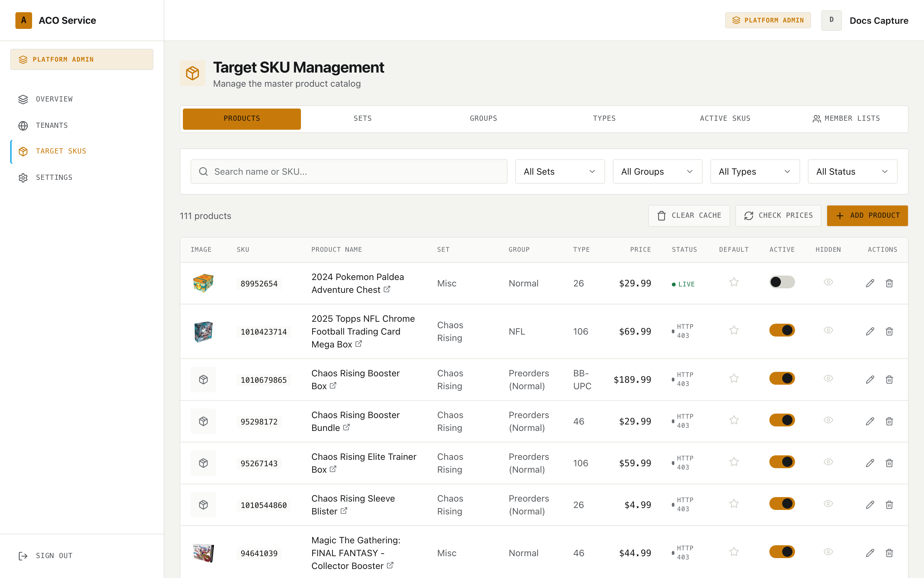924x578 pixels.
Task: Star the Chaos Rising Sleeve Blister as default
Action: [x=734, y=504]
